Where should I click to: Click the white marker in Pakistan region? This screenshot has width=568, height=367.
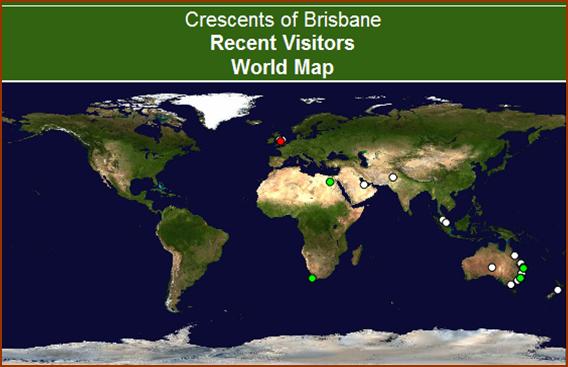393,177
